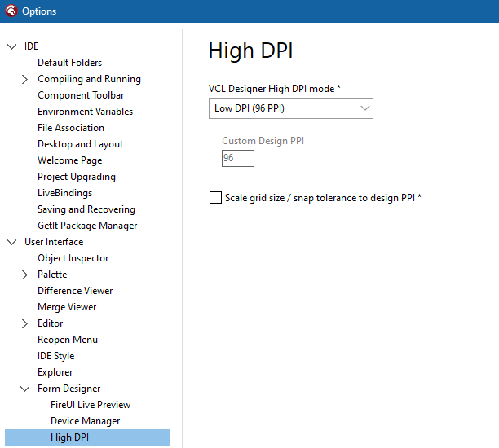This screenshot has height=448, width=499.
Task: Select the User Interface category label
Action: (54, 242)
